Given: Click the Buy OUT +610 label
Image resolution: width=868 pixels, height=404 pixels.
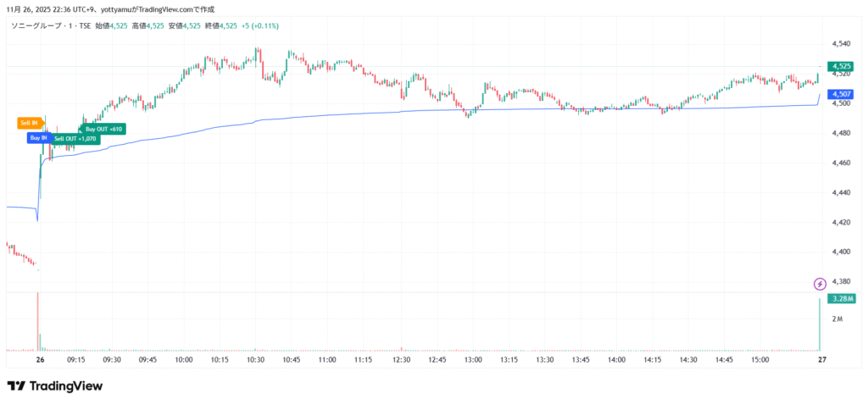Looking at the screenshot, I should [103, 129].
